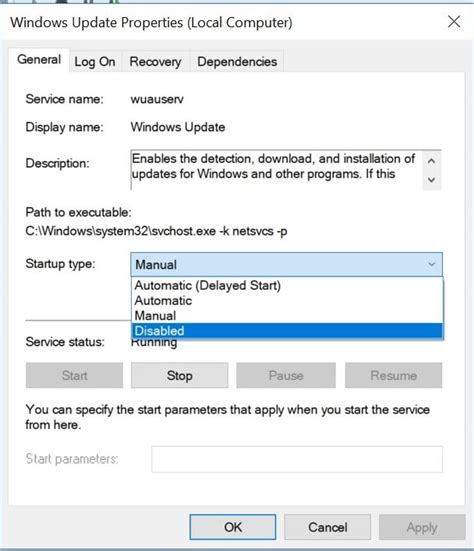The image size is (474, 551).
Task: Click the Start parameters text field
Action: 297,459
